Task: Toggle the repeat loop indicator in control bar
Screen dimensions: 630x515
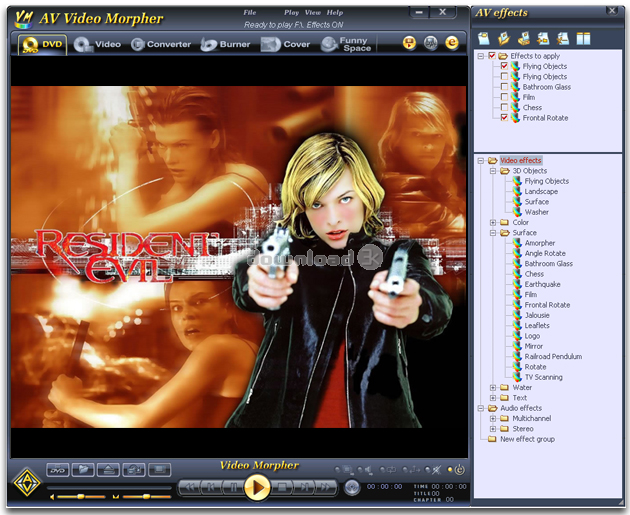Action: click(388, 470)
